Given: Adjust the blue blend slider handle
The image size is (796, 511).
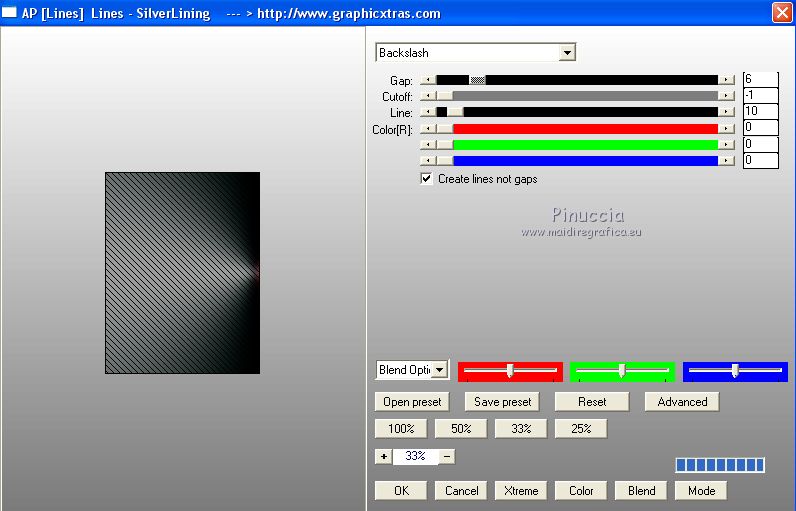Looking at the screenshot, I should point(735,370).
